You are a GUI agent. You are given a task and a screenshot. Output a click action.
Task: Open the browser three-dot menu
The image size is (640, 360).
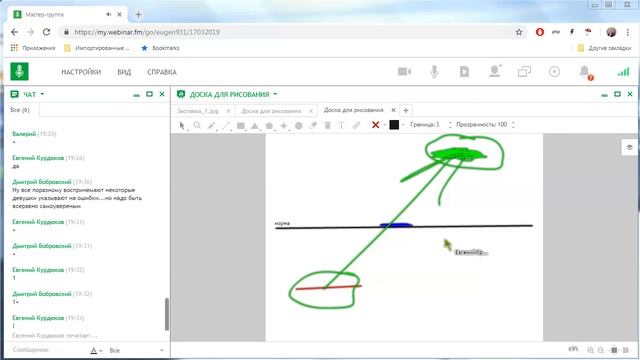tap(628, 32)
